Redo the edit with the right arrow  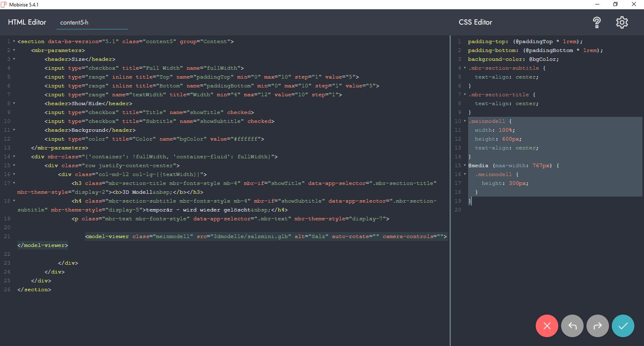click(597, 326)
